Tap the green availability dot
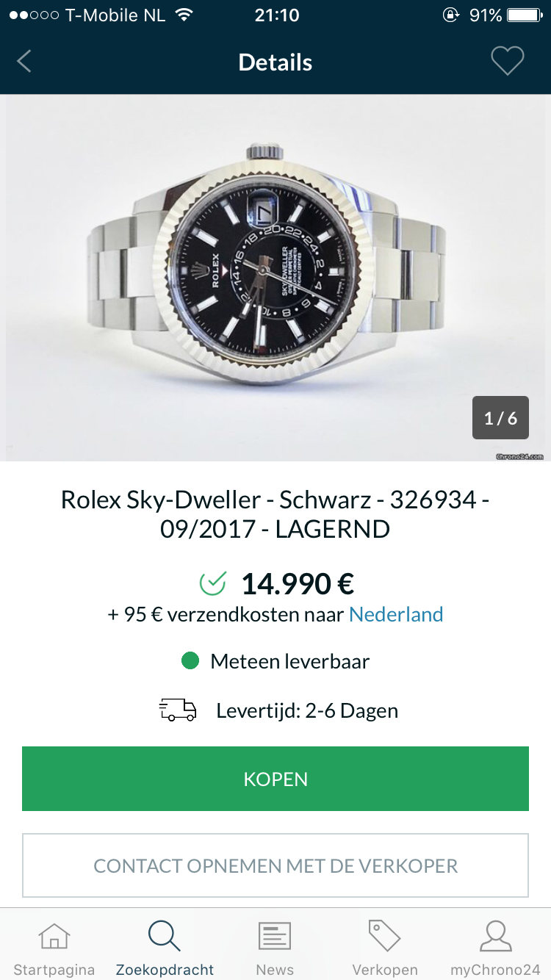This screenshot has height=980, width=551. [190, 661]
